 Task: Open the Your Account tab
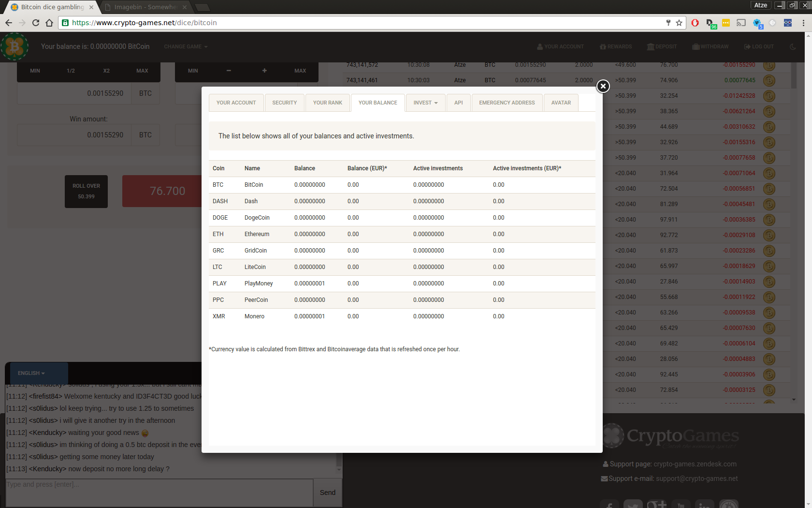(236, 103)
